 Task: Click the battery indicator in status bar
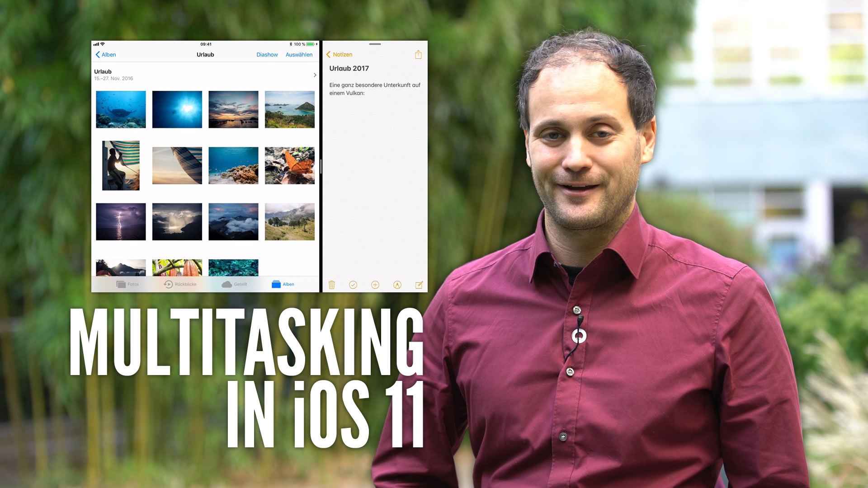tap(311, 44)
